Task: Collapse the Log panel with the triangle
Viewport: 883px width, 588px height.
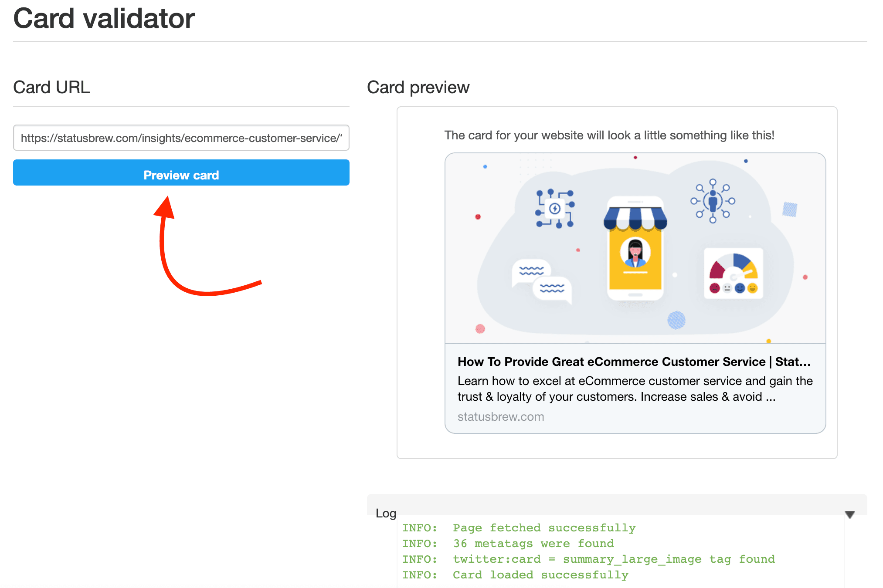Action: point(849,515)
